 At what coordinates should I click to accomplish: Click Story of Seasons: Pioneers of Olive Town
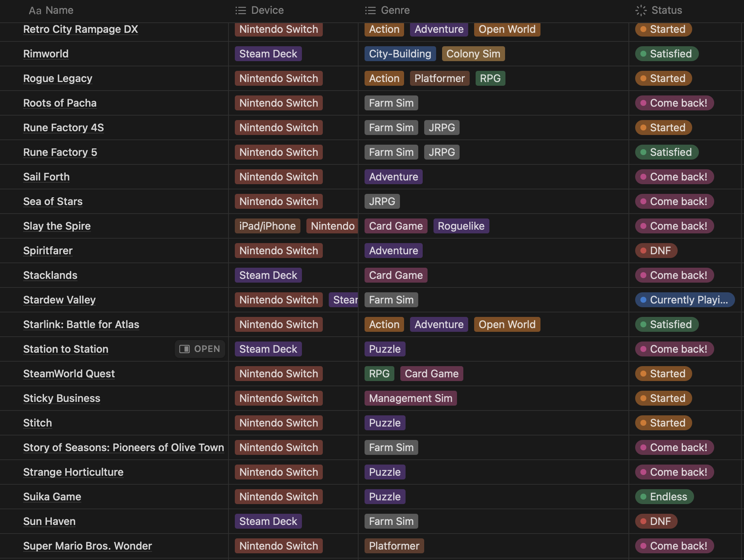[x=123, y=447]
